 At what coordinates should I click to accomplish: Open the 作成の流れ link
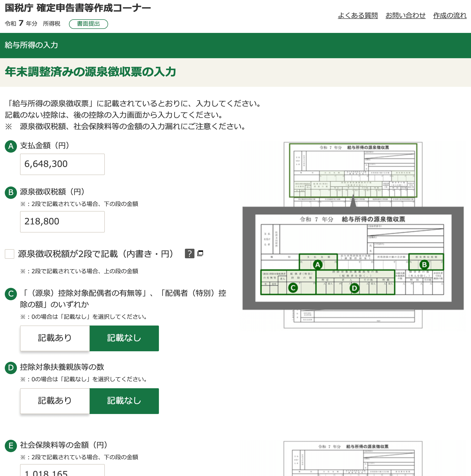450,16
